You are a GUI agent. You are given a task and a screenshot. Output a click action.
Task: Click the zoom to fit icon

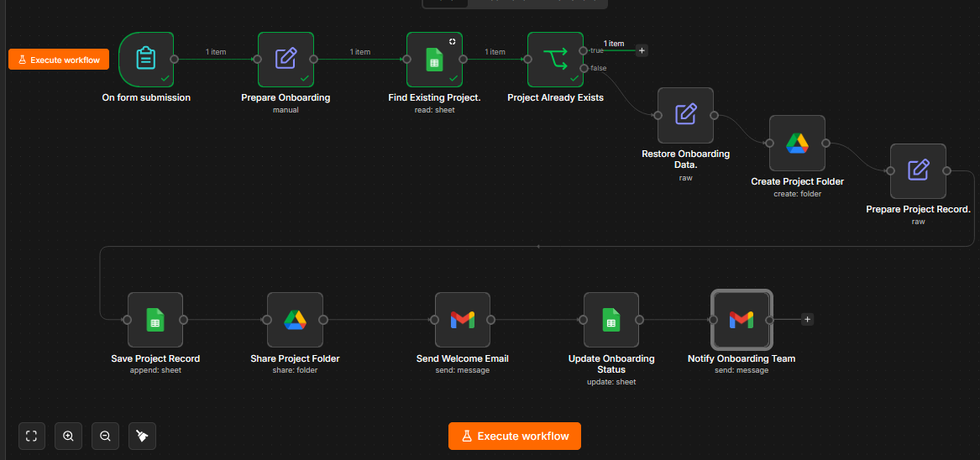32,436
